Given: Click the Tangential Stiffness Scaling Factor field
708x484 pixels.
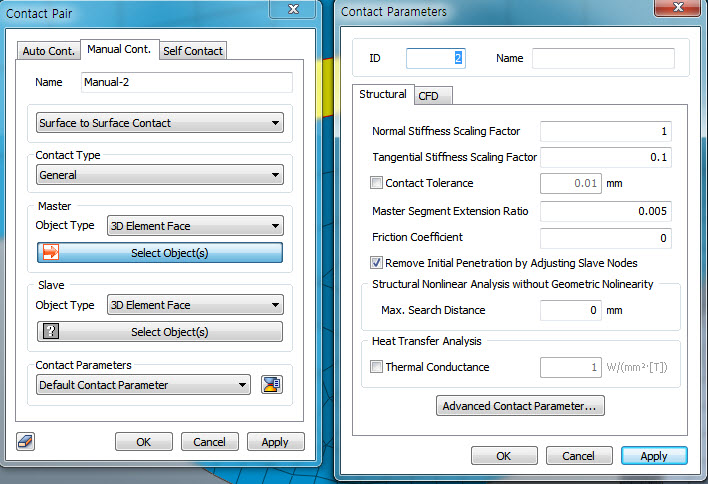Looking at the screenshot, I should click(606, 157).
